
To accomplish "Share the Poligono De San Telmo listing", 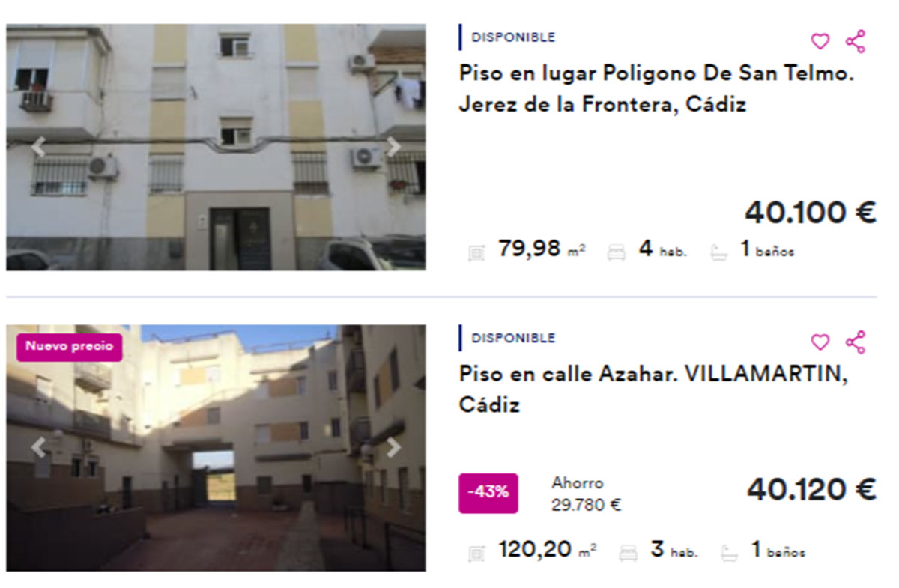I will pos(856,41).
